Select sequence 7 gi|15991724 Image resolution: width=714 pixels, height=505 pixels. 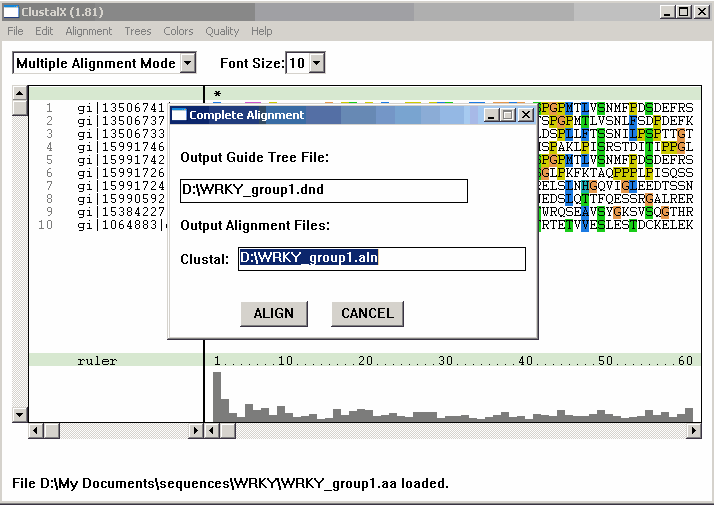(121, 186)
